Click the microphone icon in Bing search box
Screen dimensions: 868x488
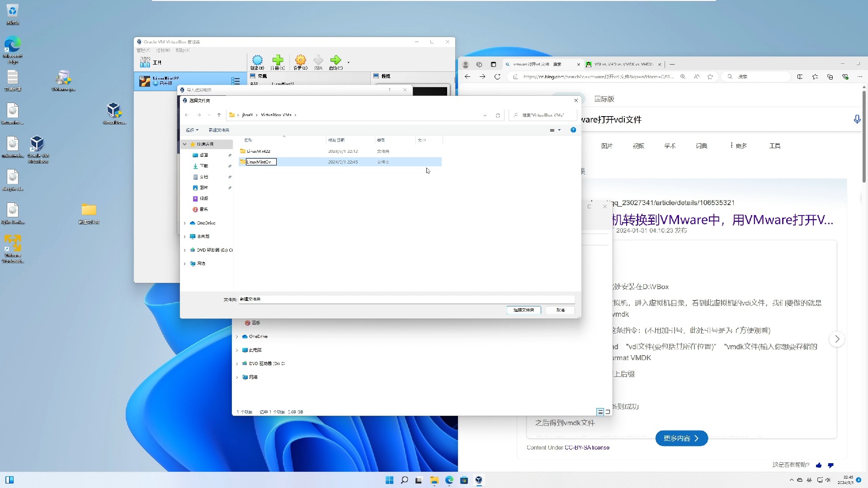coord(857,119)
